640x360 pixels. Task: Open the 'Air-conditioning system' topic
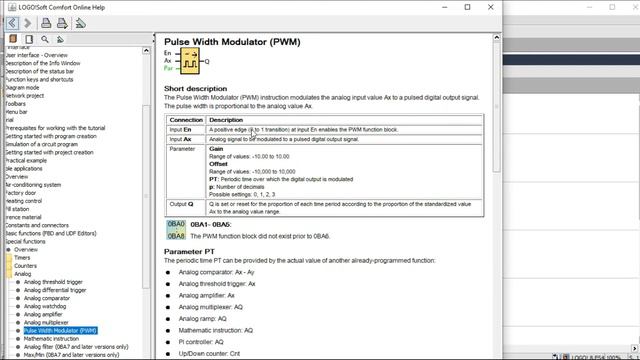click(33, 185)
